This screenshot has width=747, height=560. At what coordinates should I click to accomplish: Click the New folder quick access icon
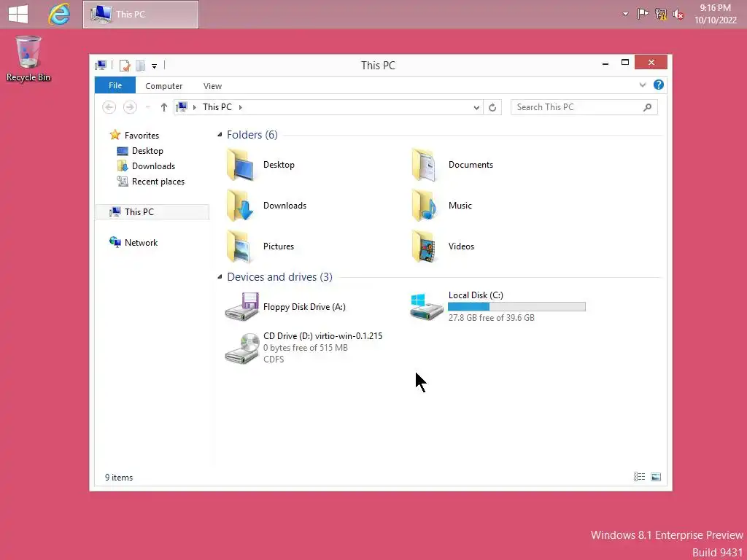click(140, 65)
